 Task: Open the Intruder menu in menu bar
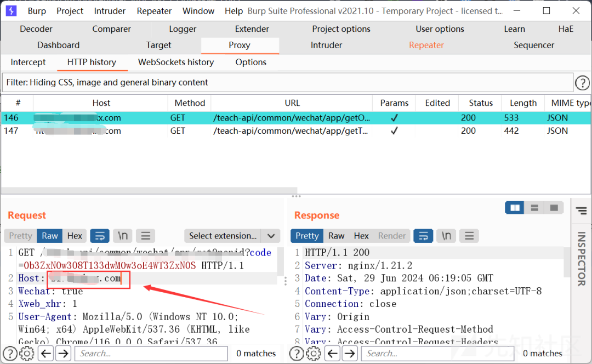(110, 11)
